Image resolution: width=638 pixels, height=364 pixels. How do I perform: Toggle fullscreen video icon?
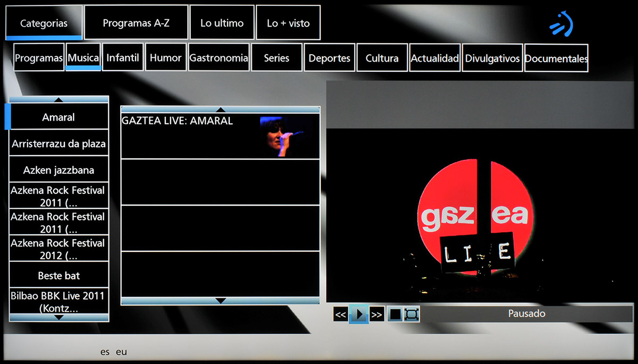tap(411, 314)
